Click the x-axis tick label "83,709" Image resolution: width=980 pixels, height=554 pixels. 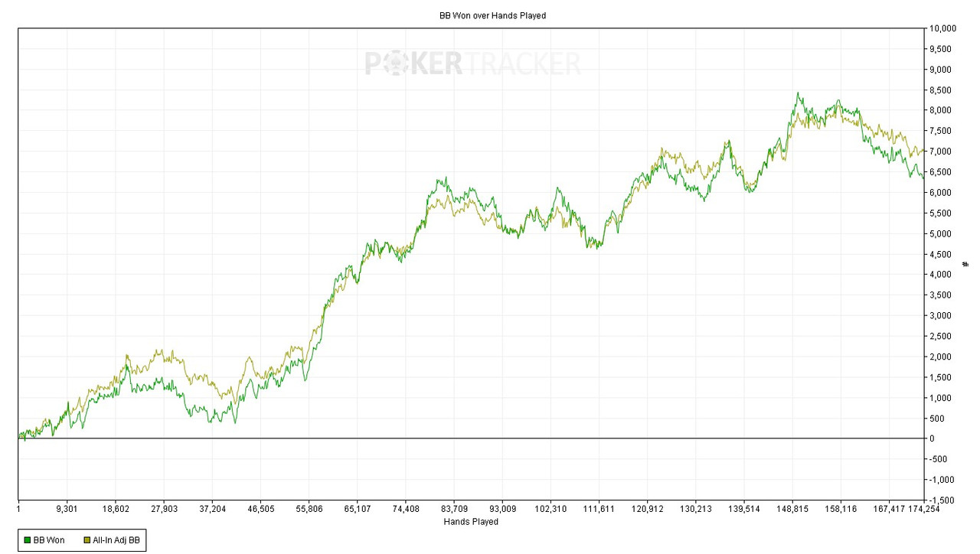[x=454, y=508]
